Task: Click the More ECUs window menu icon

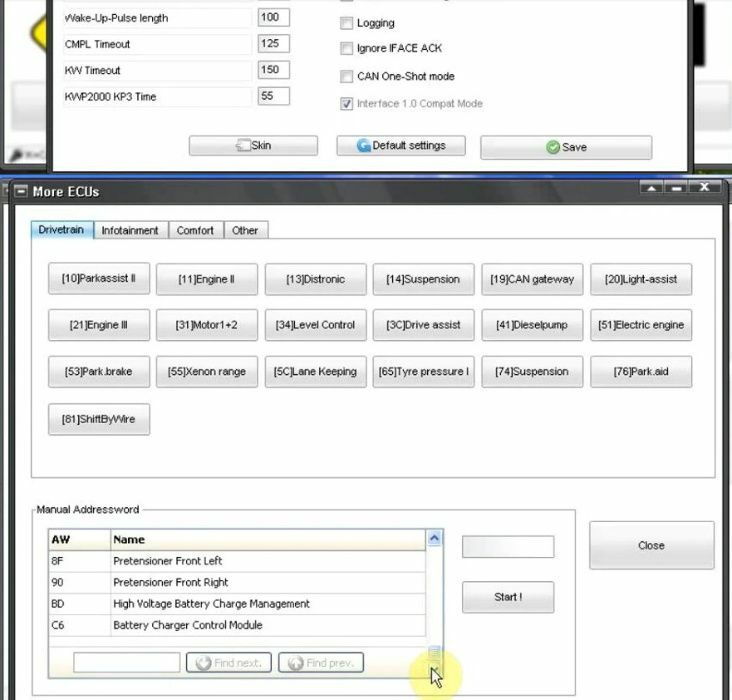Action: [x=21, y=191]
